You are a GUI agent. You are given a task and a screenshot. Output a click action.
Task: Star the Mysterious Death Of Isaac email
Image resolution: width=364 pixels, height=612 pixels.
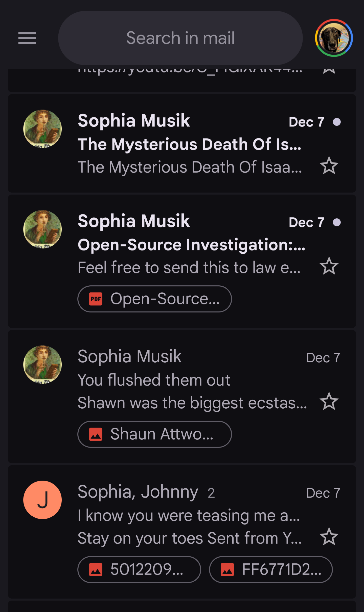329,166
